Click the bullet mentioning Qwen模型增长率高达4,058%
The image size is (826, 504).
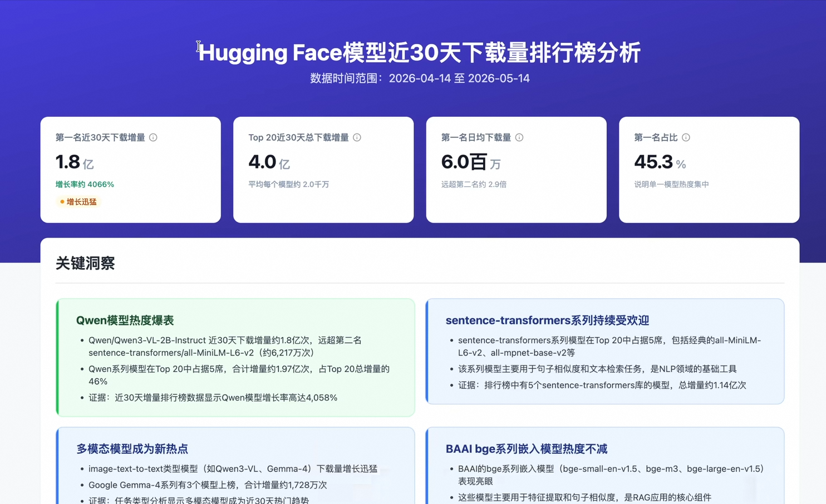[213, 398]
